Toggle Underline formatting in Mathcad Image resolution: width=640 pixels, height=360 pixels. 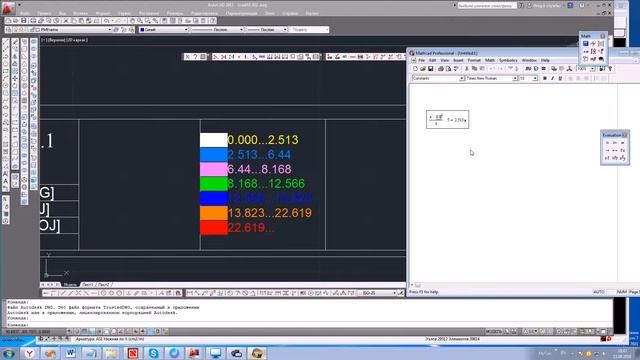[x=560, y=78]
